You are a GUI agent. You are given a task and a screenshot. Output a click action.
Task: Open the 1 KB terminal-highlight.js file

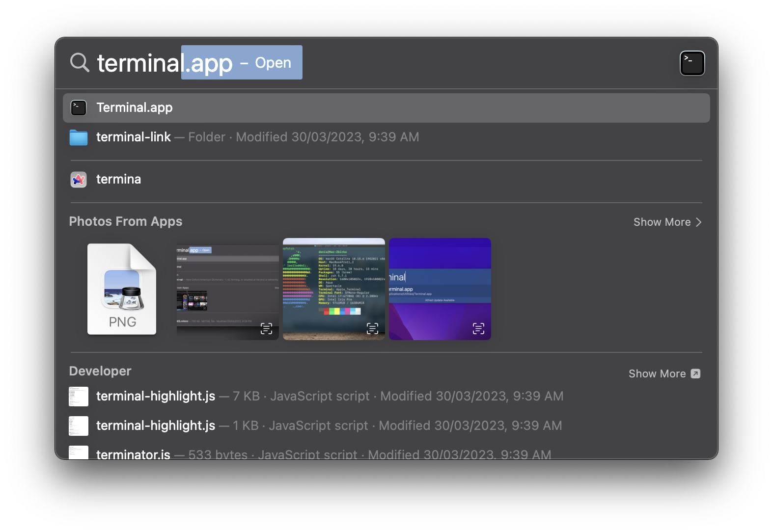[386, 426]
